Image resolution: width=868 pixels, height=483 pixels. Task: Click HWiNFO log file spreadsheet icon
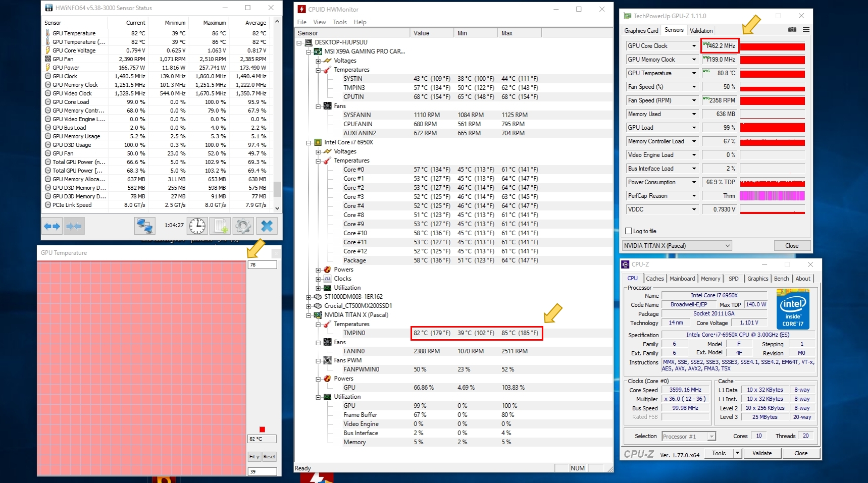click(220, 226)
